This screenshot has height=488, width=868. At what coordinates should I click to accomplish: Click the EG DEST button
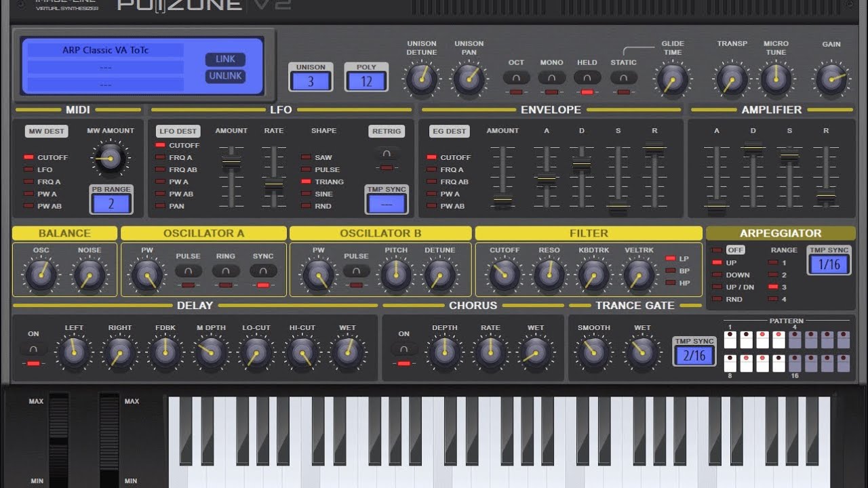click(450, 131)
